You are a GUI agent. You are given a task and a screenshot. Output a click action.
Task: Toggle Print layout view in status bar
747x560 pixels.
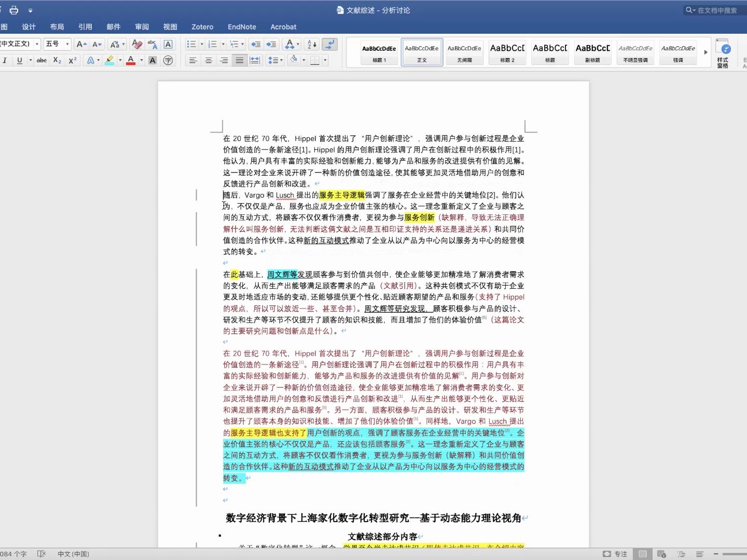643,554
